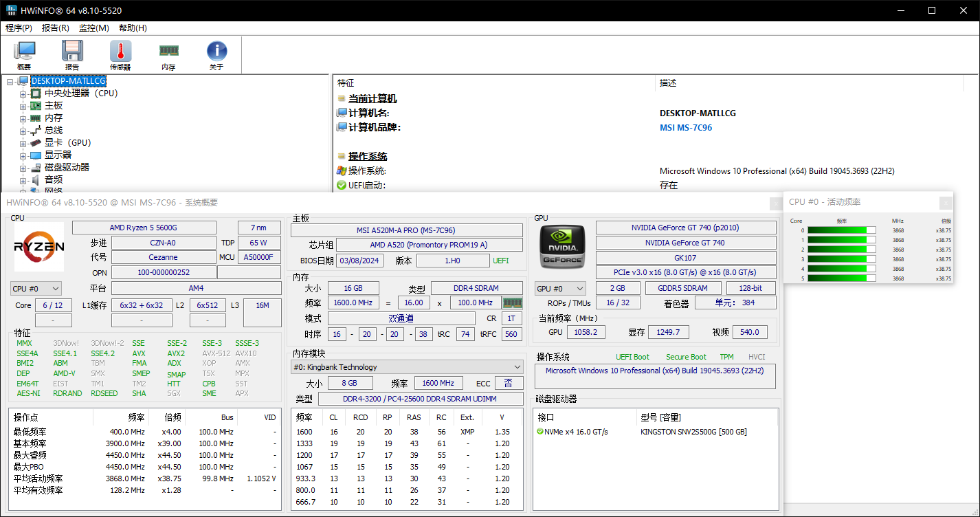The width and height of the screenshot is (980, 517).
Task: Click the memory chip icon beside 100.0 MHz
Action: click(x=512, y=302)
